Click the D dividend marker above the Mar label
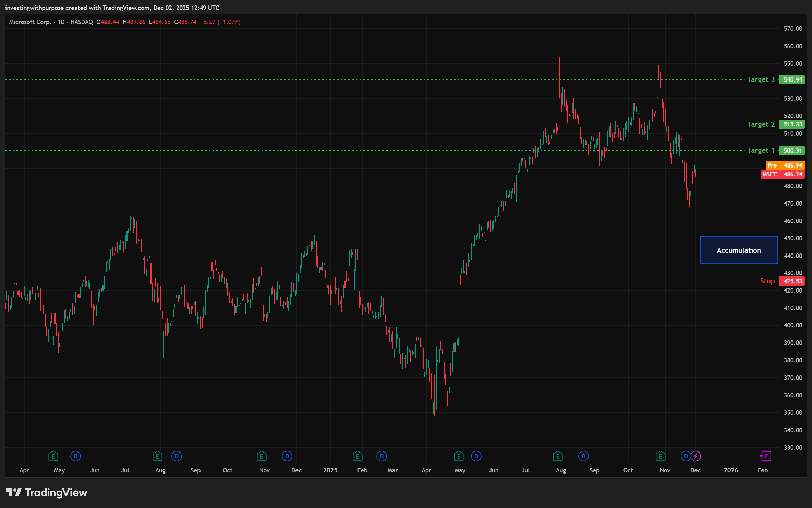 click(x=381, y=456)
